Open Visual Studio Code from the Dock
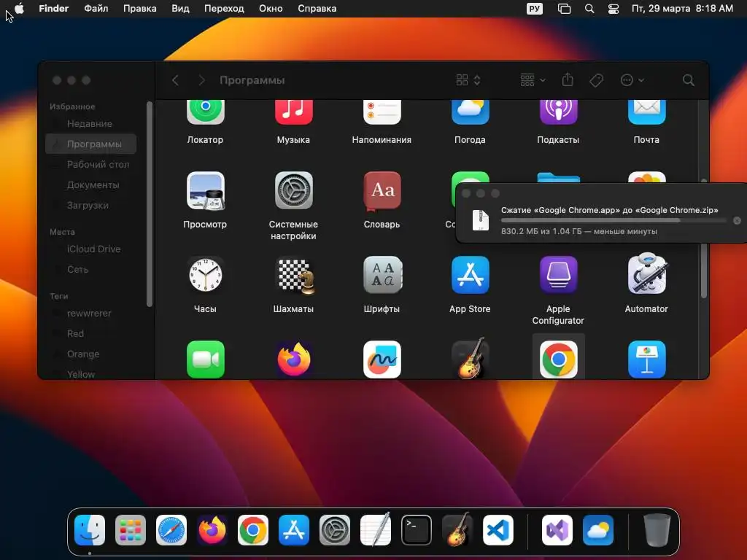 tap(498, 530)
